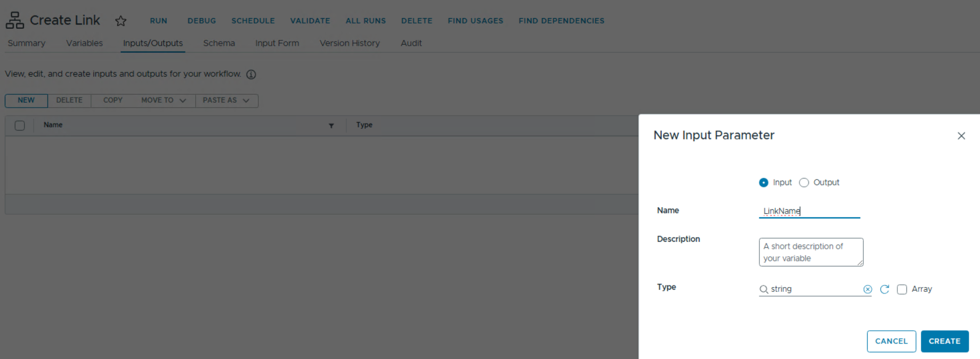980x359 pixels.
Task: Click the refresh icon next to the Type field
Action: click(x=885, y=289)
